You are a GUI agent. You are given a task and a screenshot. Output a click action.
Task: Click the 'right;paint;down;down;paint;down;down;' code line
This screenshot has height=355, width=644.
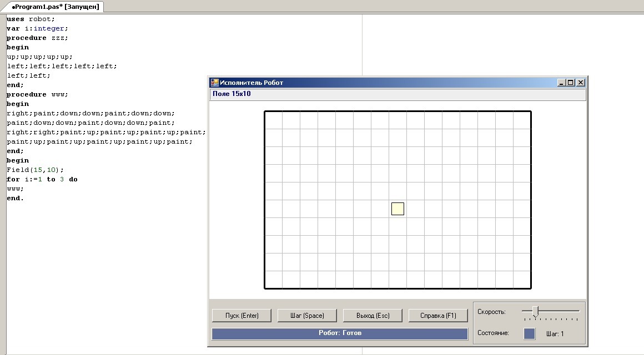click(90, 113)
